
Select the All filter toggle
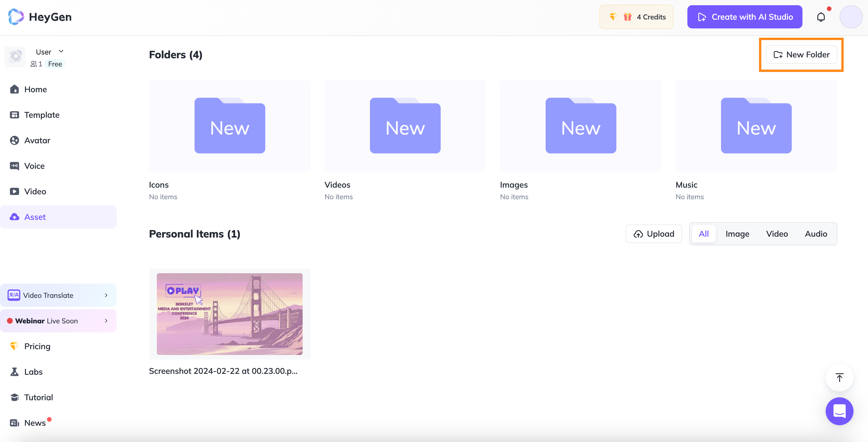(703, 233)
